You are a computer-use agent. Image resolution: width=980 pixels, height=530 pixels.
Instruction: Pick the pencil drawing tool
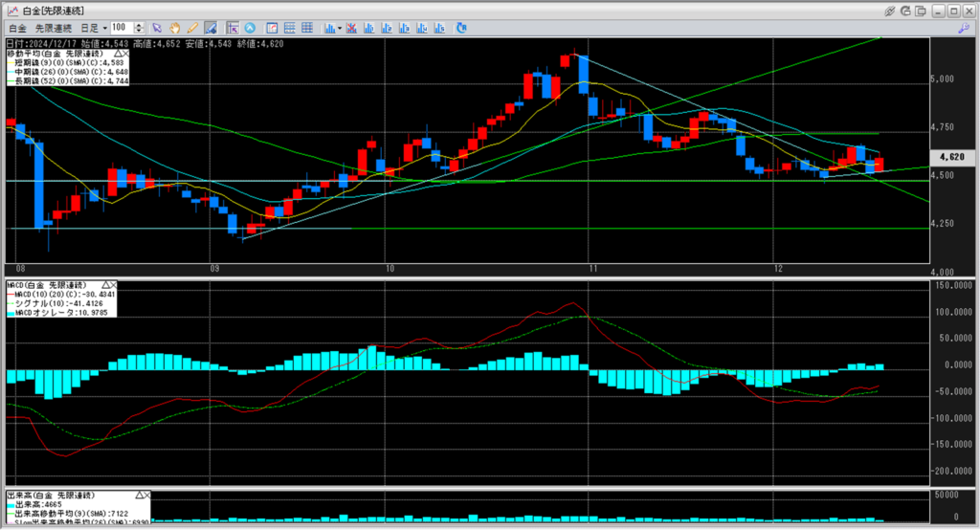[x=192, y=29]
